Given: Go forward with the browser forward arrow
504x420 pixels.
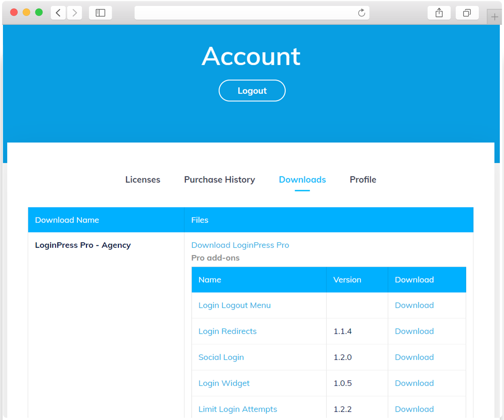Looking at the screenshot, I should (x=75, y=13).
